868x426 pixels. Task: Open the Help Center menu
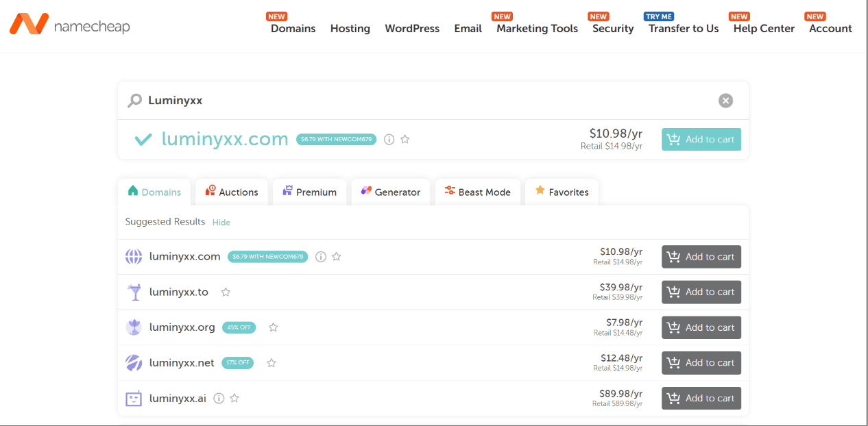[764, 29]
